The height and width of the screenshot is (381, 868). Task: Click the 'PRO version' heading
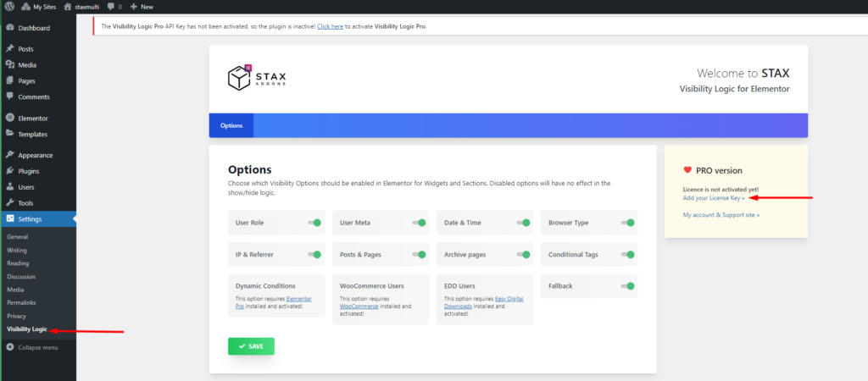(x=719, y=171)
